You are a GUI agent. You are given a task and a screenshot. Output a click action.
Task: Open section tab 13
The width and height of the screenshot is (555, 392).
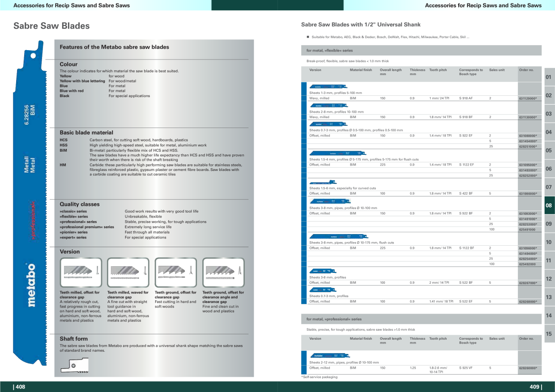pos(549,297)
